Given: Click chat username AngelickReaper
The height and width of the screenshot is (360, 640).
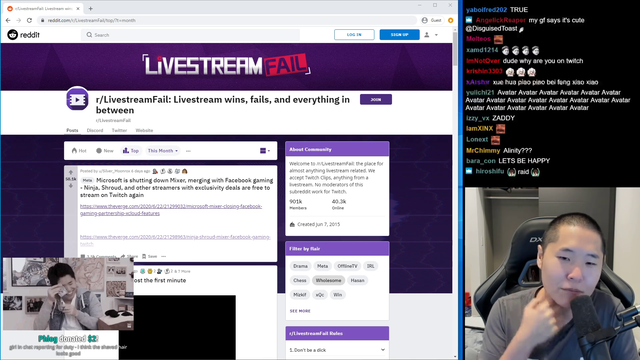Looking at the screenshot, I should pyautogui.click(x=500, y=20).
